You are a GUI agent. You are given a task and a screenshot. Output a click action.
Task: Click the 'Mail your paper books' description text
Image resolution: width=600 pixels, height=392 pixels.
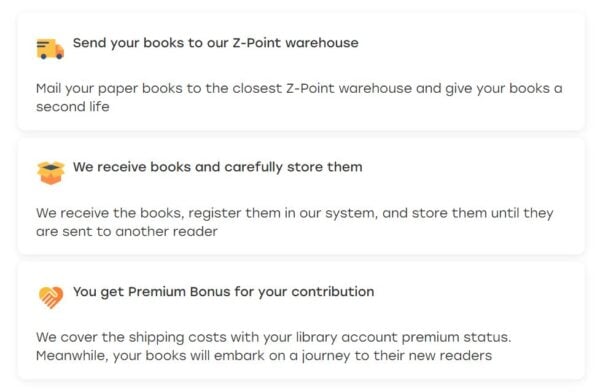point(299,97)
